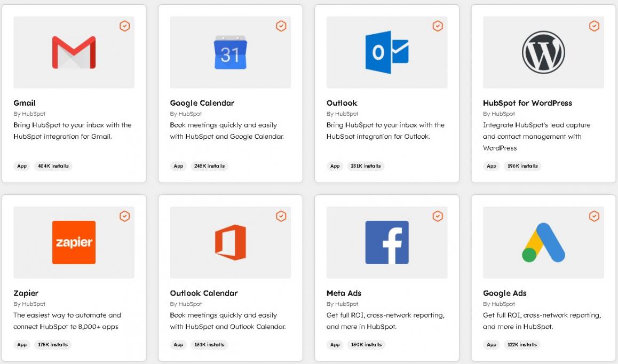The image size is (618, 364).
Task: Open the Google Calendar app logo
Action: [x=230, y=52]
